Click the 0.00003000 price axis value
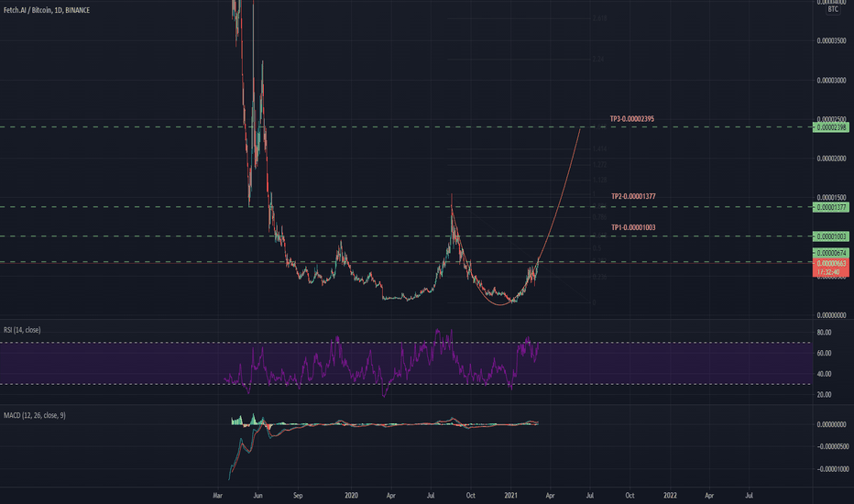This screenshot has height=504, width=854. [831, 80]
